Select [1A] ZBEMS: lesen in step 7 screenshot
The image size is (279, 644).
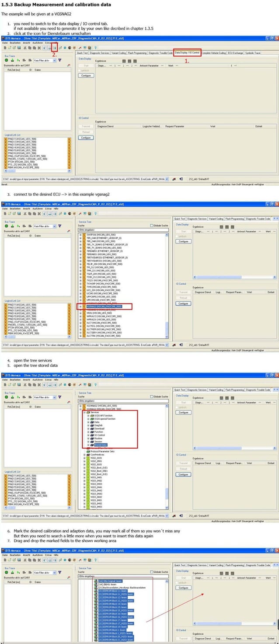(107, 584)
